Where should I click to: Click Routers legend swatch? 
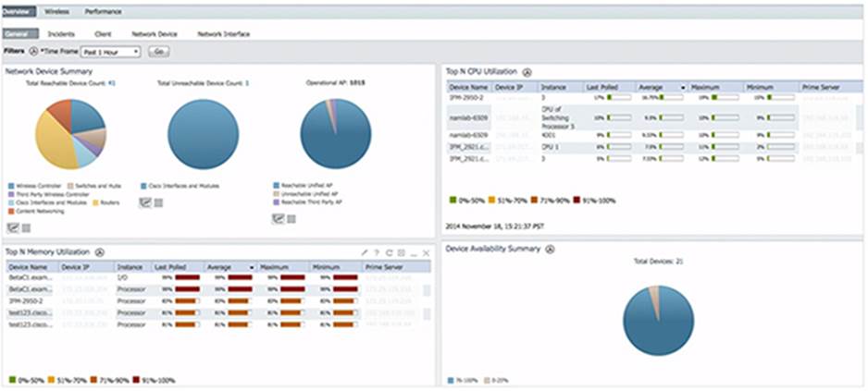[x=95, y=203]
